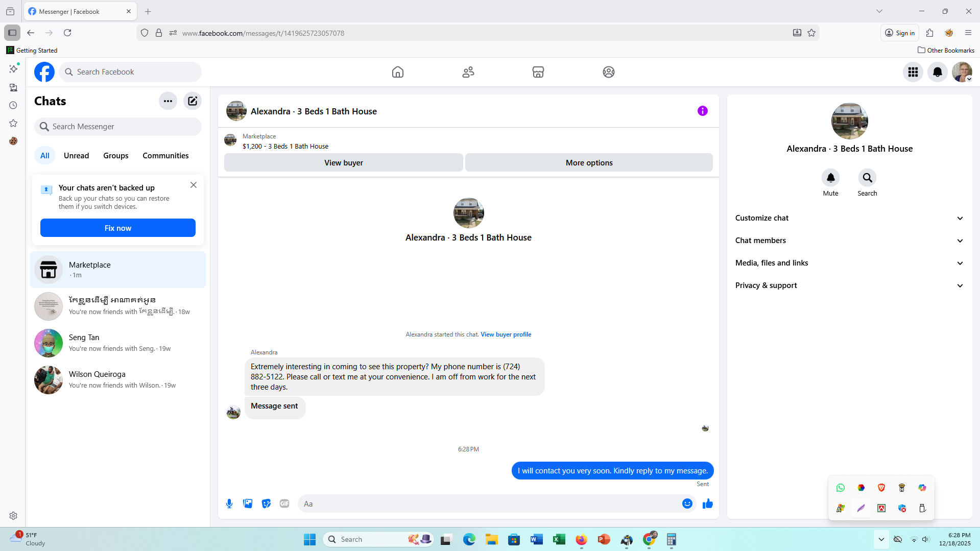The image size is (980, 551).
Task: Open chat options three-dots menu
Action: coord(168,101)
